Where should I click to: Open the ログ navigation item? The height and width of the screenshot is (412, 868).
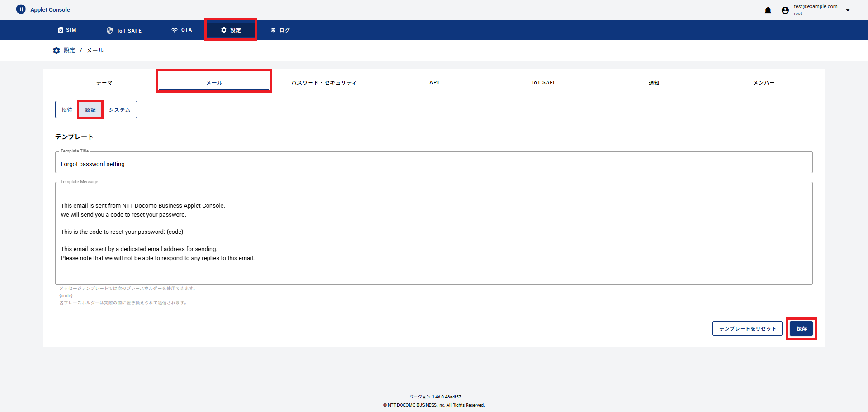280,30
